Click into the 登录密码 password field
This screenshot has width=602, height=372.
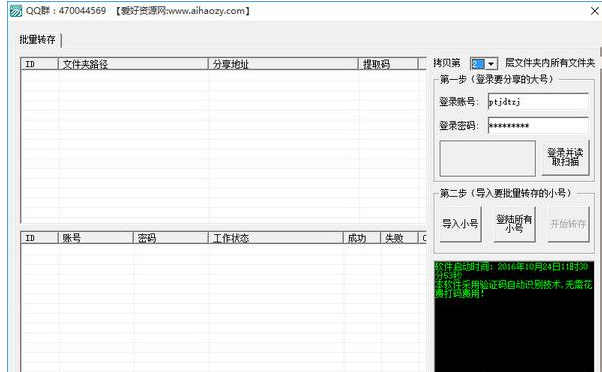click(538, 126)
